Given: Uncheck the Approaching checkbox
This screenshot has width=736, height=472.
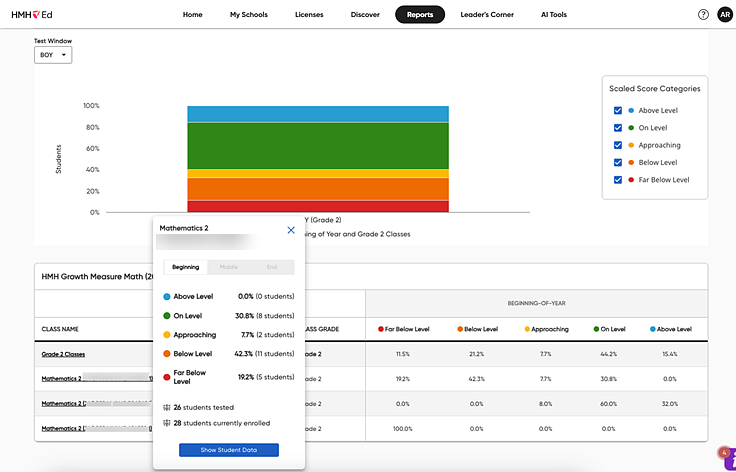Looking at the screenshot, I should 618,145.
